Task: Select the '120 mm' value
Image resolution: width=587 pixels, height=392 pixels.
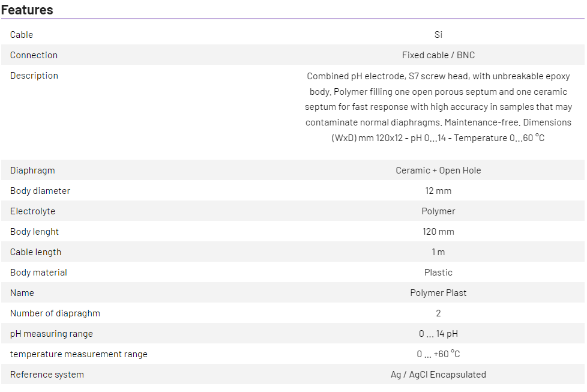Action: [438, 232]
